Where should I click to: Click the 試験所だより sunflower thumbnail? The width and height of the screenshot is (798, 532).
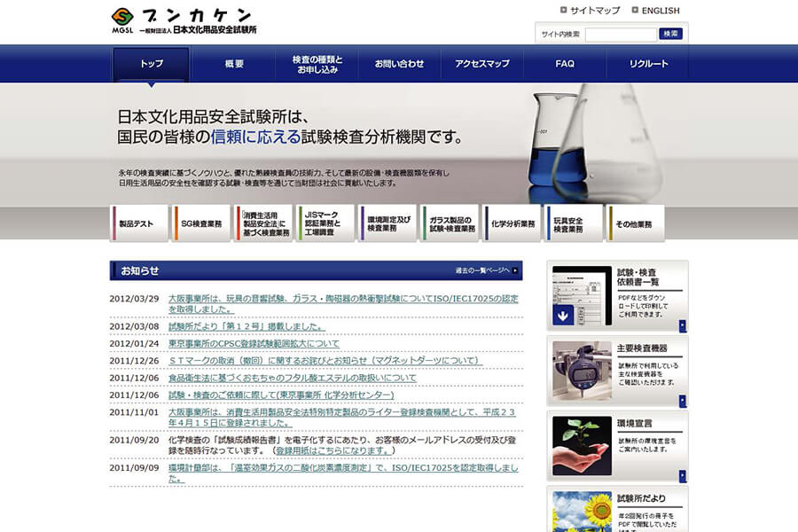(x=582, y=512)
